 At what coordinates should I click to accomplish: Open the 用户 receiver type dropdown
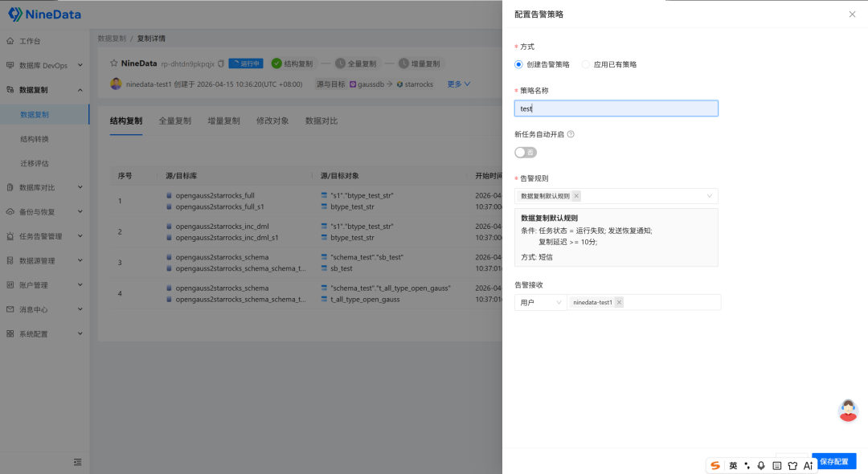540,302
